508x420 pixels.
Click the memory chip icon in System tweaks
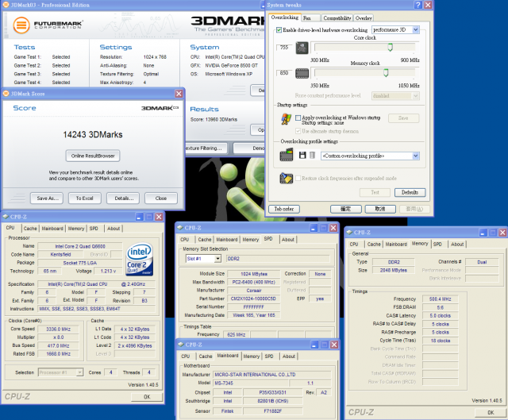point(302,73)
